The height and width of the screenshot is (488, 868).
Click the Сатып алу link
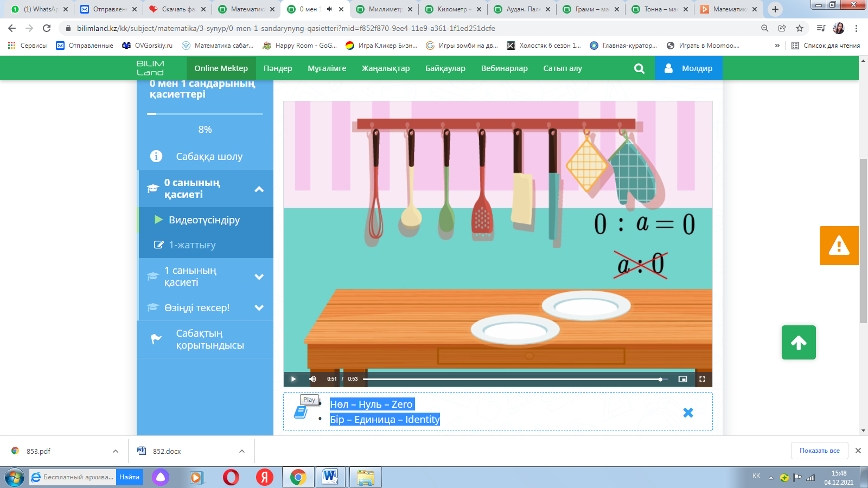pos(563,68)
